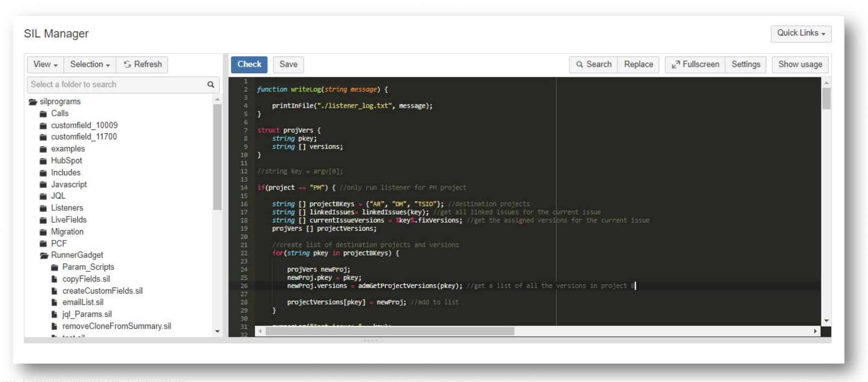Screen dimensions: 868x382
Task: Click the folder icon next to Listeners
Action: point(43,207)
